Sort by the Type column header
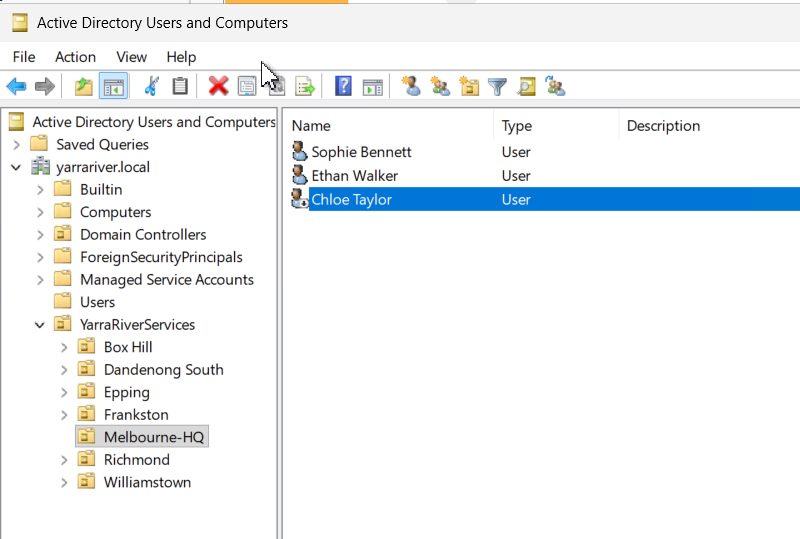 click(x=556, y=126)
